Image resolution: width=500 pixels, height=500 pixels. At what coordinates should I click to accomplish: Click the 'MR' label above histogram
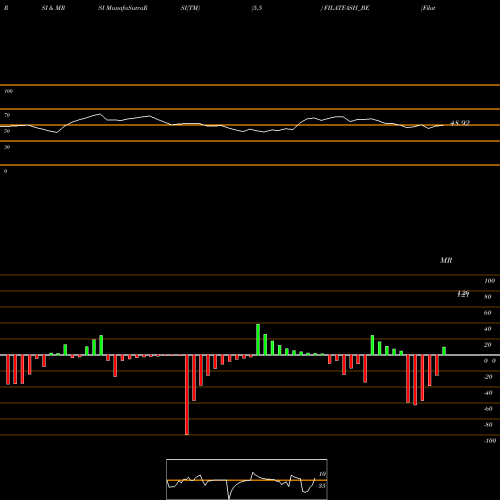tap(446, 260)
